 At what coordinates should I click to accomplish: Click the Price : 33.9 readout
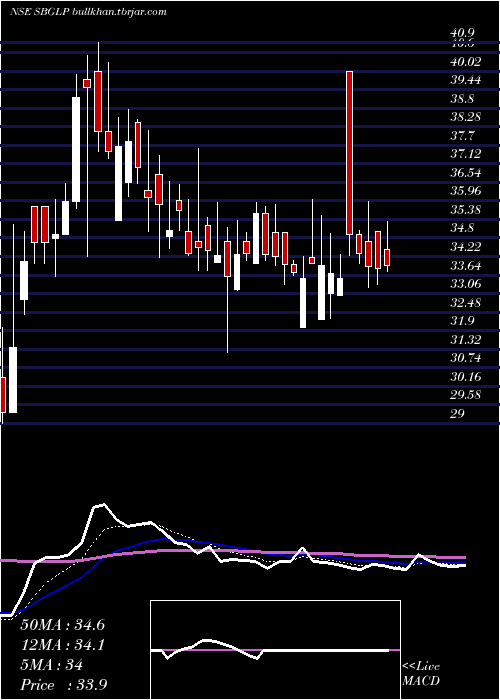[x=63, y=685]
